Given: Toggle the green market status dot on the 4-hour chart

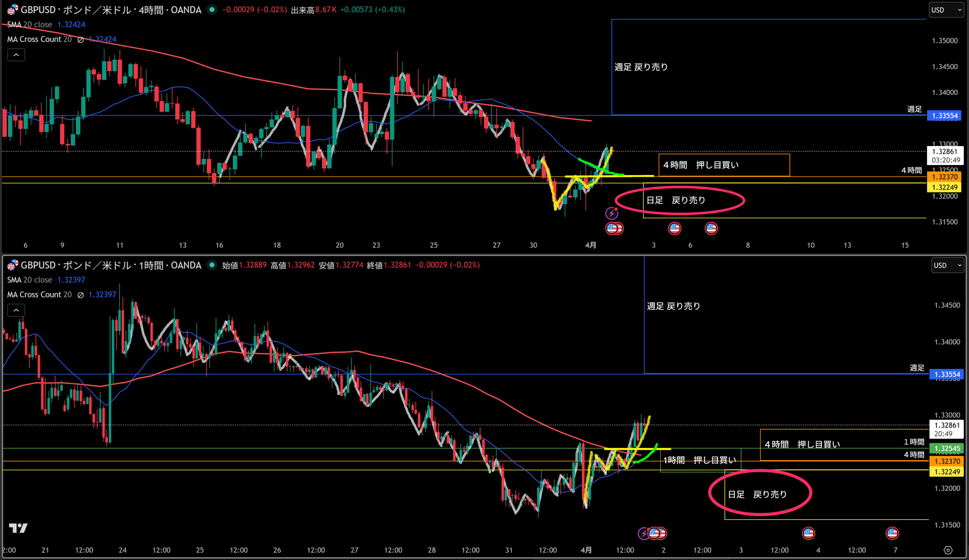Looking at the screenshot, I should [212, 9].
